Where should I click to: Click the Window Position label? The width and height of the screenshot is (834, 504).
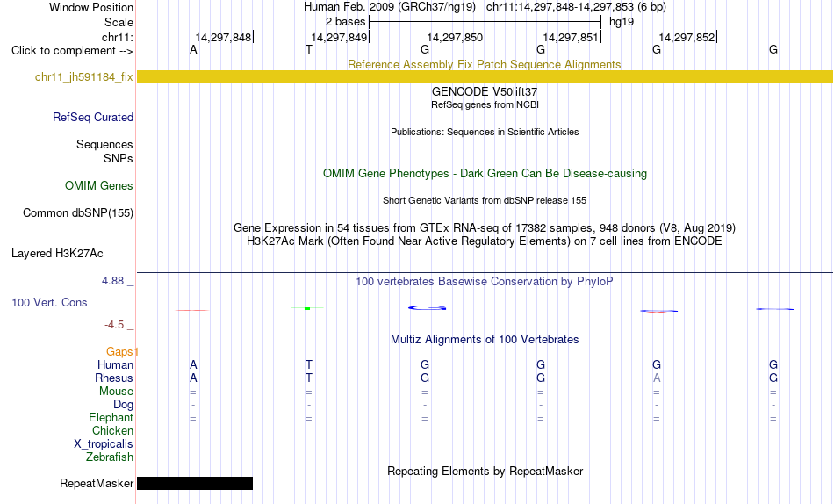91,7
